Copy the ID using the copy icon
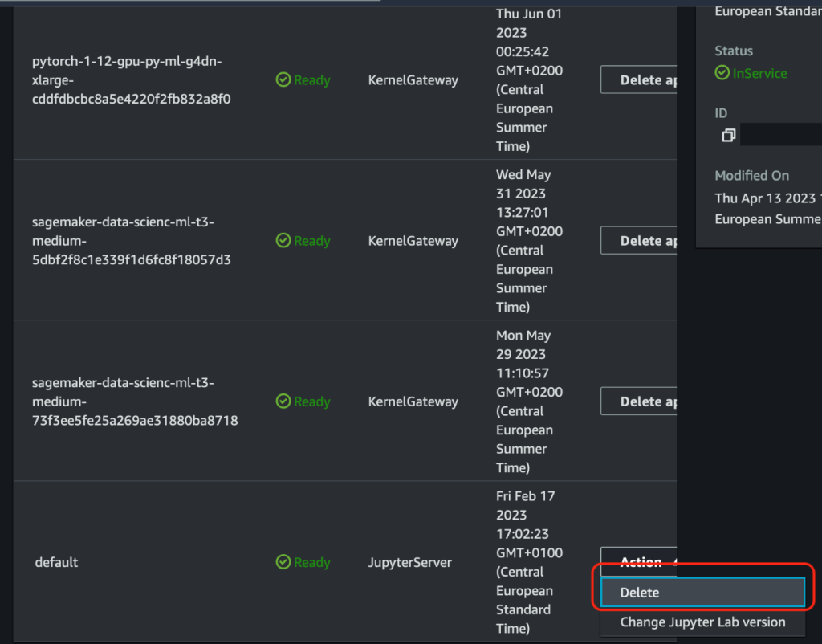Viewport: 822px width, 644px height. tap(728, 136)
